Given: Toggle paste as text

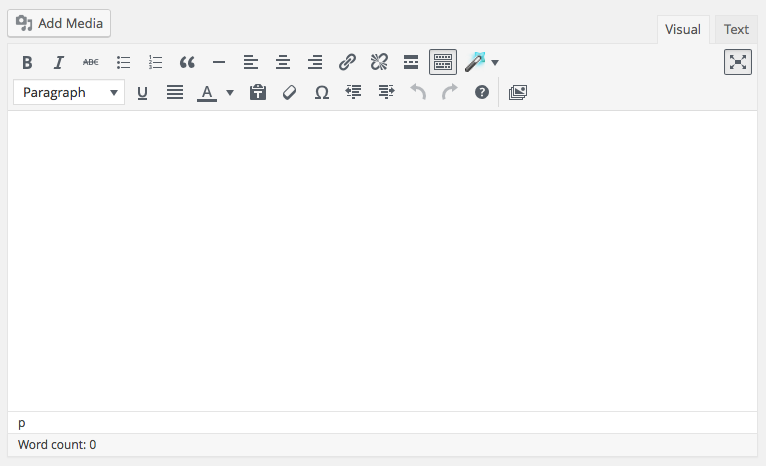Looking at the screenshot, I should 258,92.
